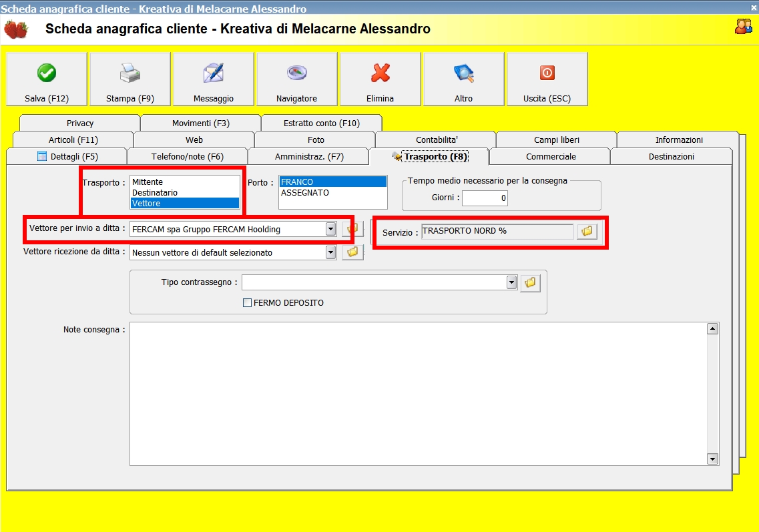Select Mittente in the Trasporto list
This screenshot has height=532, width=759.
pyautogui.click(x=185, y=182)
